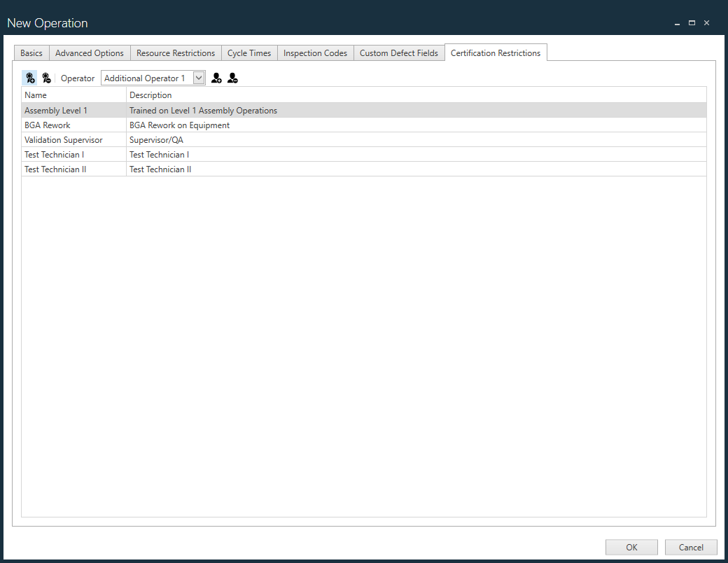Image resolution: width=728 pixels, height=563 pixels.
Task: Select the Test Technician I row
Action: 73,154
